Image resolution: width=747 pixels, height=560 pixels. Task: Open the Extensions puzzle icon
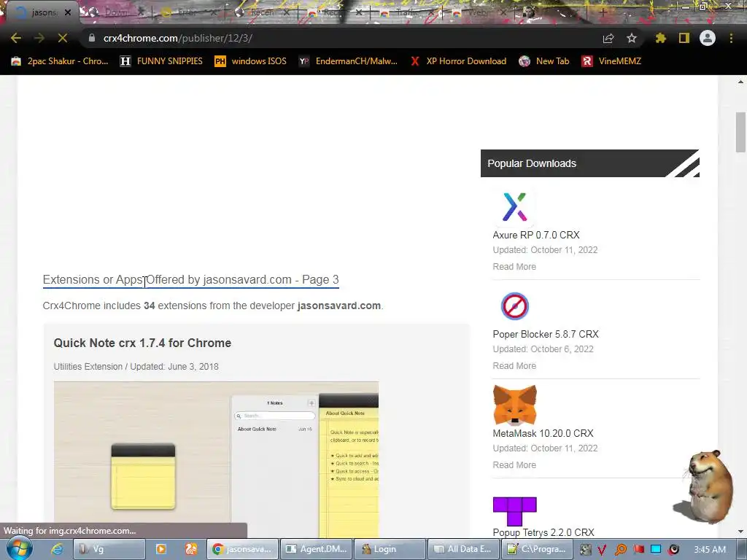pyautogui.click(x=661, y=38)
